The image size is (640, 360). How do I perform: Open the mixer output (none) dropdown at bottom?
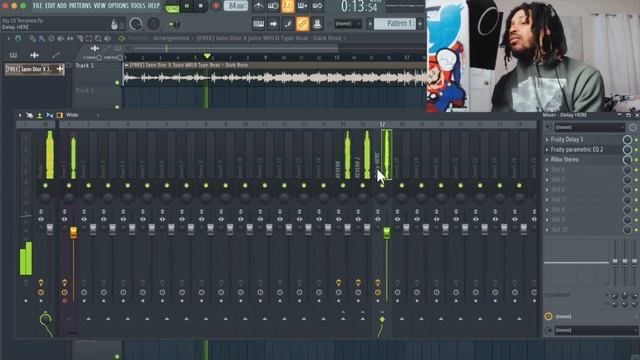596,330
